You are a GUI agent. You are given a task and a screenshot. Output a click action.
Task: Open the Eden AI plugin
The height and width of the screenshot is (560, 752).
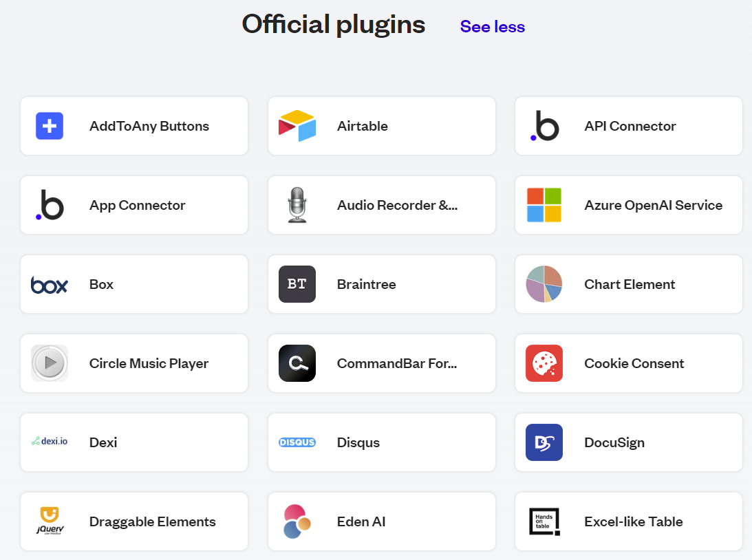point(382,521)
